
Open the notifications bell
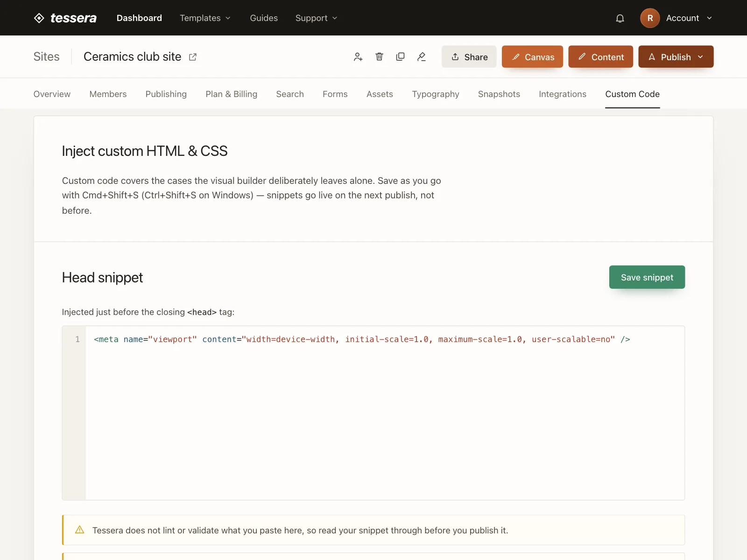(x=620, y=18)
